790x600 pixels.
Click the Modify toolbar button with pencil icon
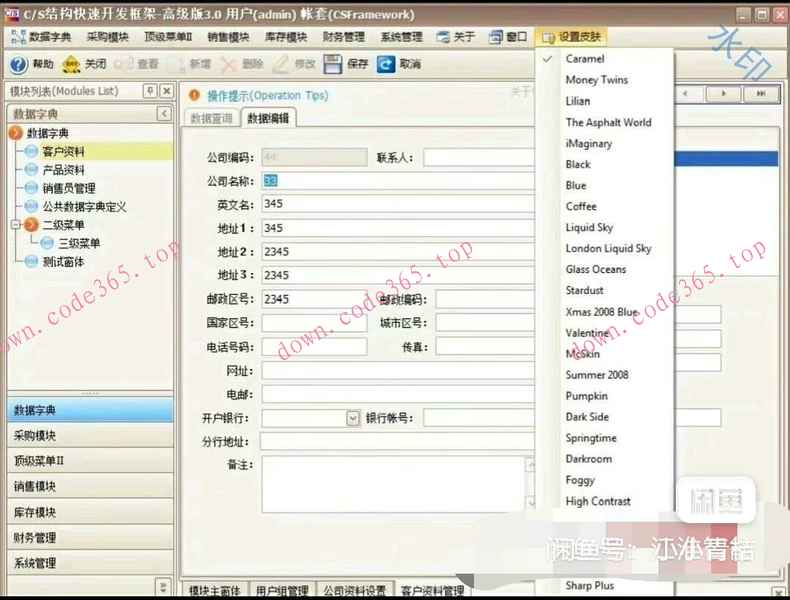(294, 64)
